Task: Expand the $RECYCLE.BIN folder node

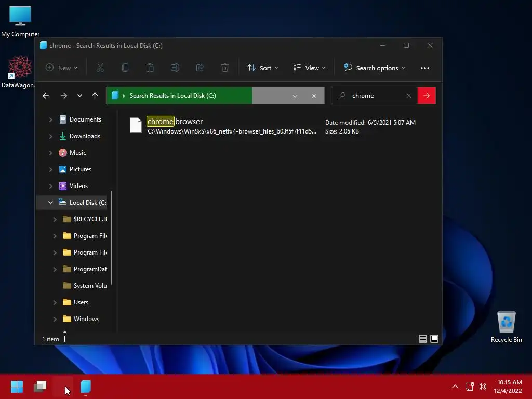Action: [x=55, y=219]
